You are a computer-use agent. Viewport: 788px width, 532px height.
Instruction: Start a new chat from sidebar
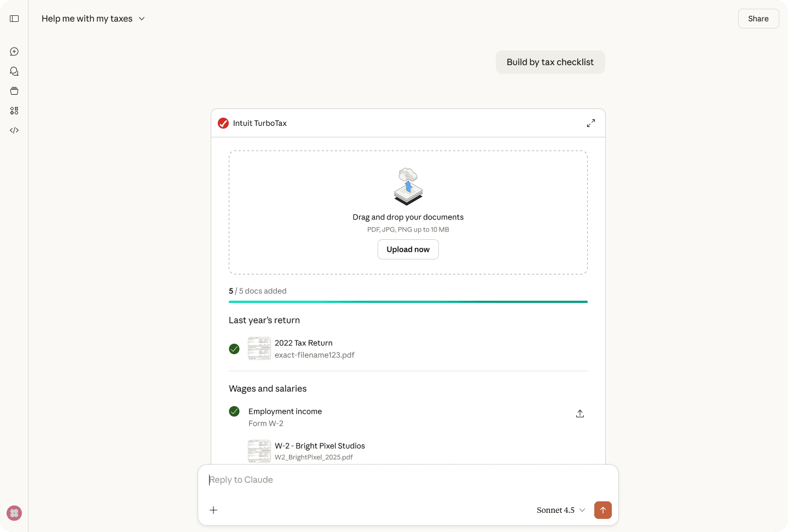click(14, 51)
